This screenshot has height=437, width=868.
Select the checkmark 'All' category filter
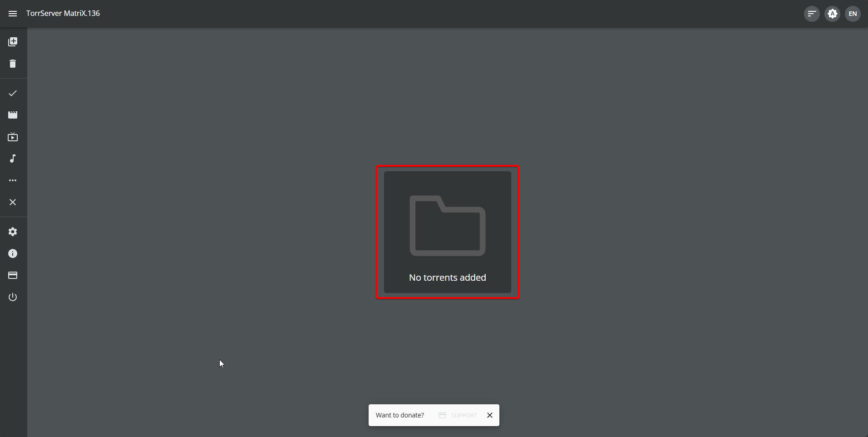point(13,93)
